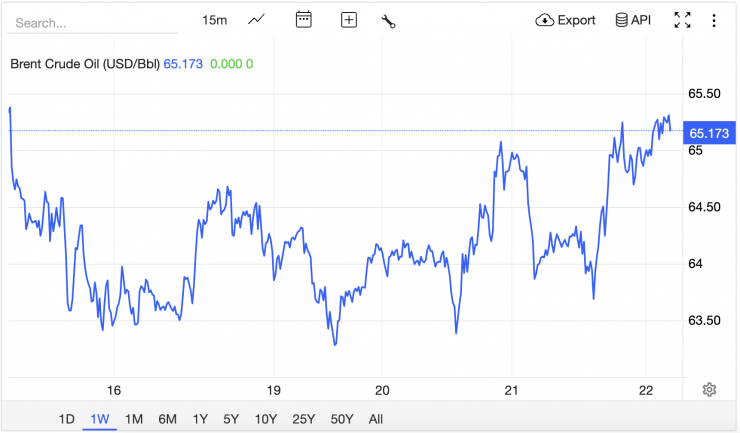
Task: Open the three-dot more options menu
Action: (714, 20)
